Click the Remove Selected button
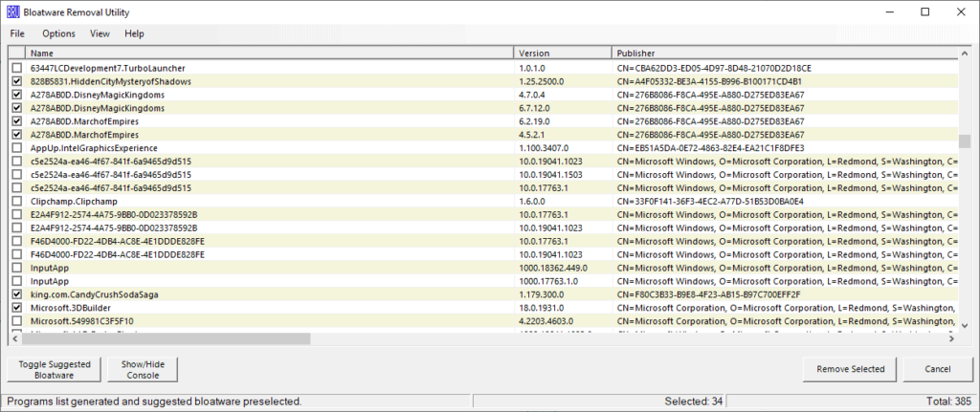980x412 pixels. click(x=850, y=369)
